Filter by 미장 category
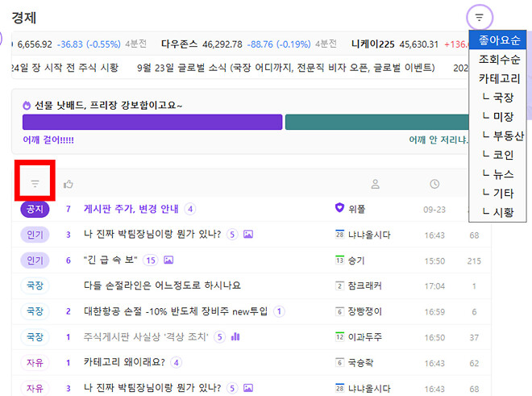The image size is (532, 396). 497,116
